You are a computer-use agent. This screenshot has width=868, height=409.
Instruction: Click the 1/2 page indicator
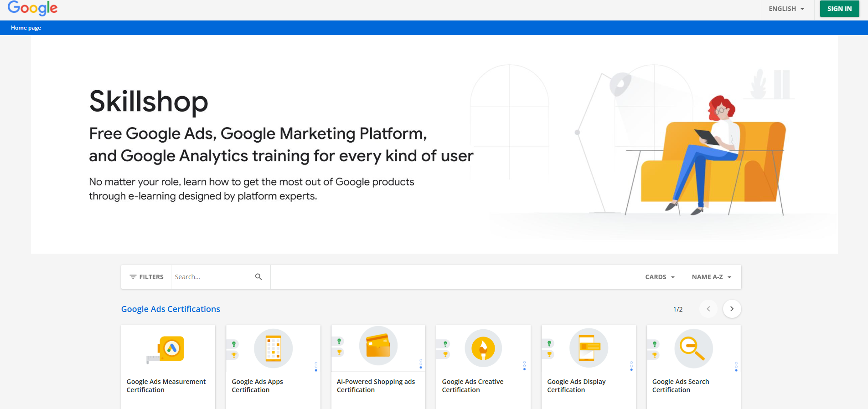click(x=678, y=309)
